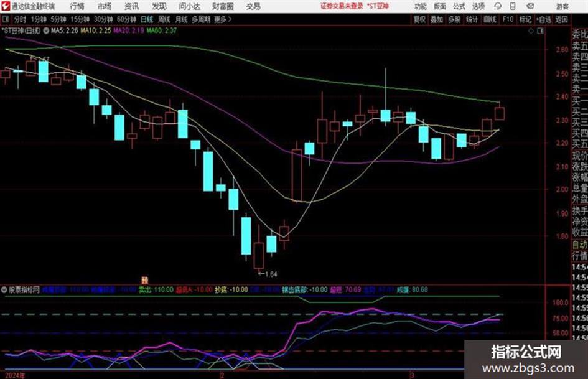Click the 卖出: 110.00 indicator value

[x=156, y=289]
